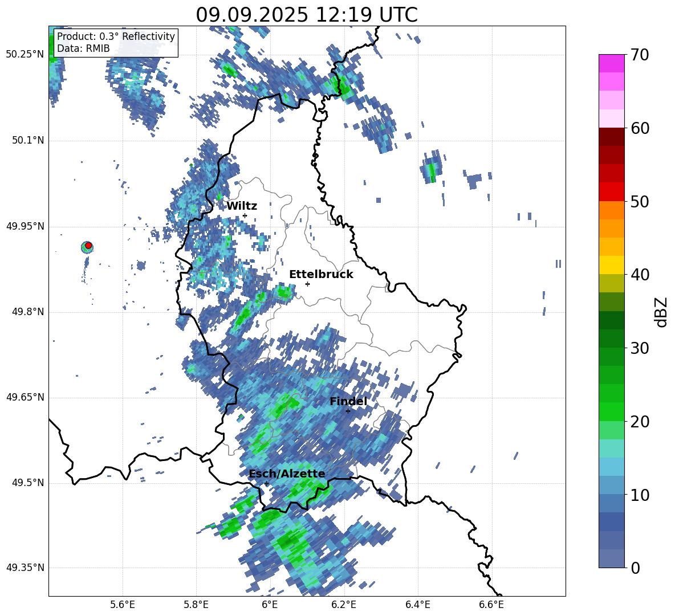Screen dimensions: 675x616
Task: Click the title 09.09.2025 12:19 UTC
Action: 307,15
